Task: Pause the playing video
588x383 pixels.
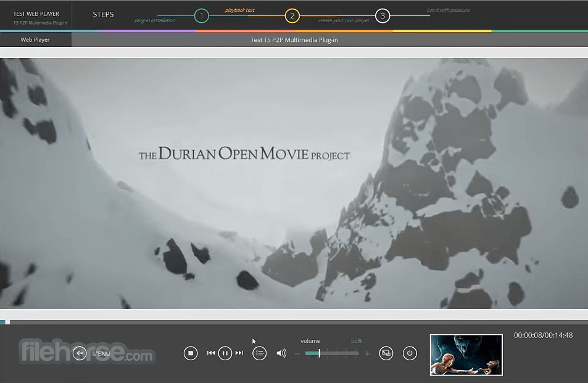Action: point(225,353)
